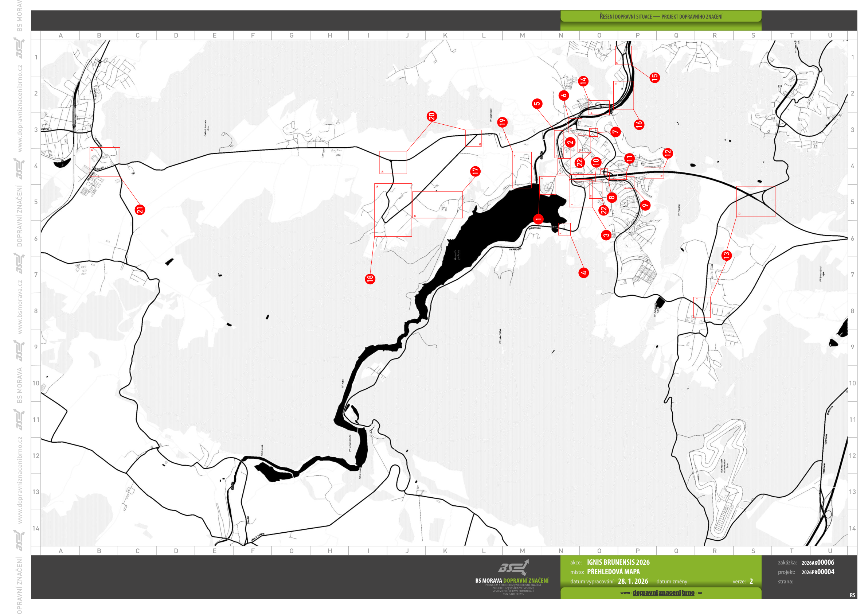Select the event name 'IGNIS BRUNENSIS 2026'

(618, 562)
